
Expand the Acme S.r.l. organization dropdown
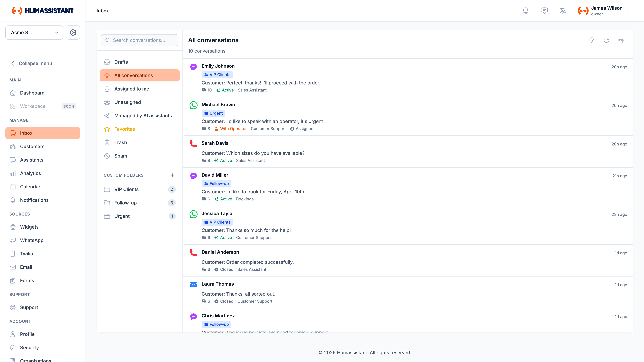[x=34, y=33]
